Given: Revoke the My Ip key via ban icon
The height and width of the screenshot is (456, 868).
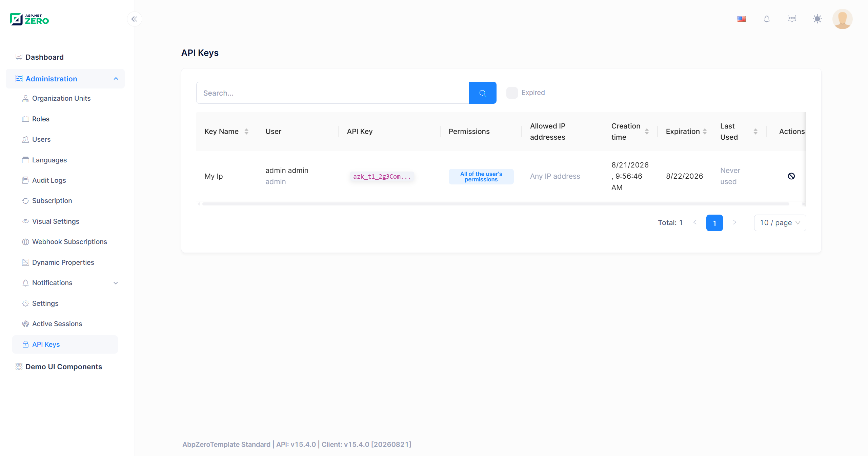Looking at the screenshot, I should click(x=791, y=176).
